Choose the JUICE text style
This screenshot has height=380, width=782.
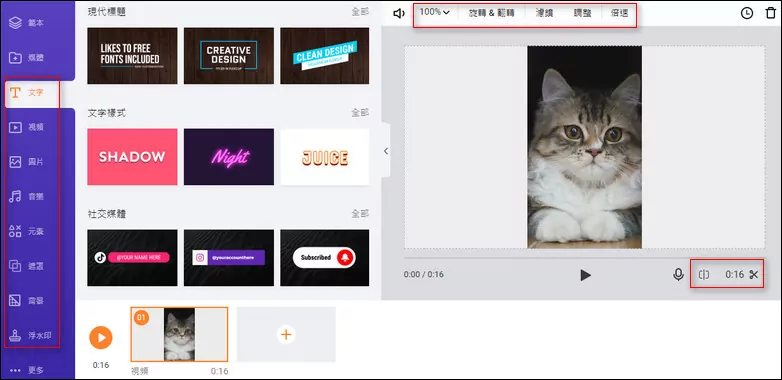325,157
